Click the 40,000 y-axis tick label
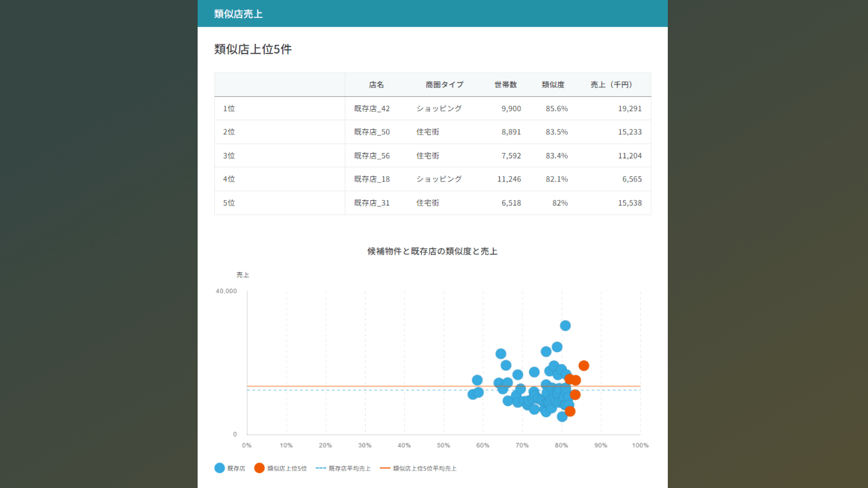 pyautogui.click(x=226, y=291)
